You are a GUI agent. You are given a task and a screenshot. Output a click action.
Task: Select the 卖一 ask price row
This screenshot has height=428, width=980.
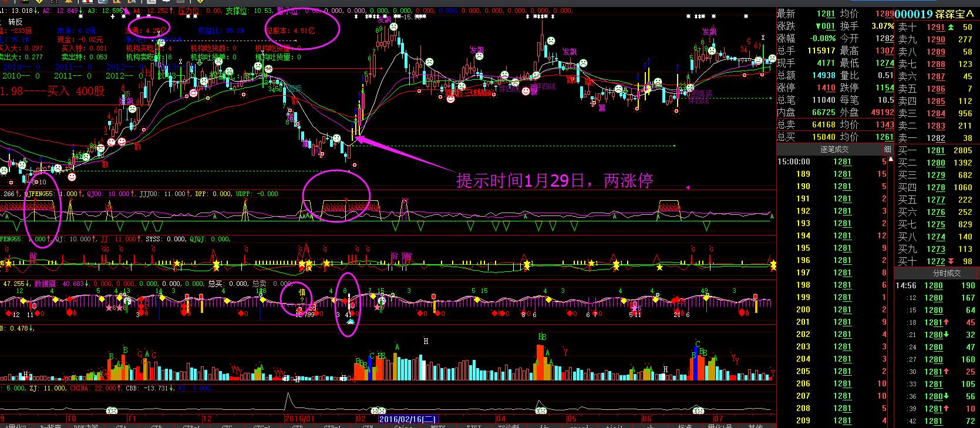936,138
